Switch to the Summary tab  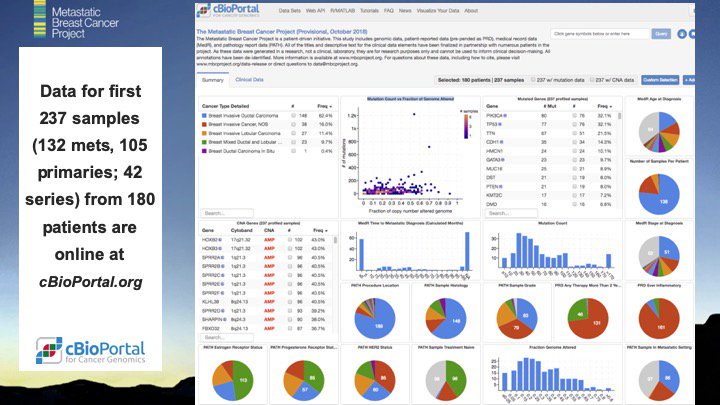tap(213, 80)
